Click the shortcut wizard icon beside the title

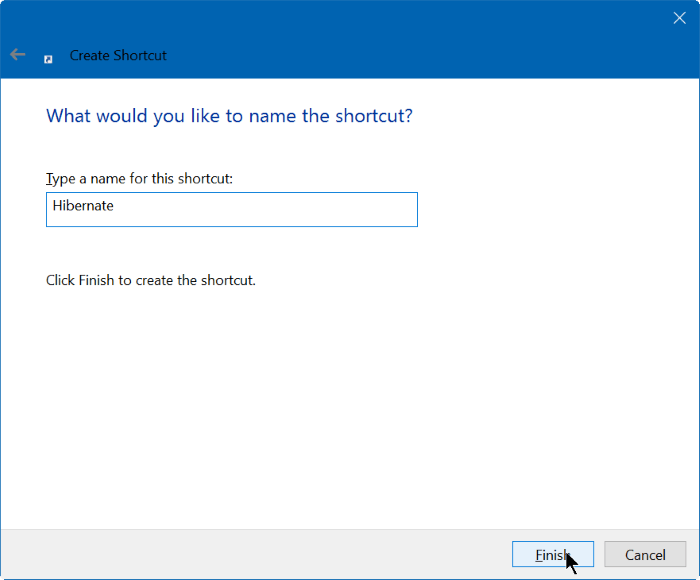point(48,58)
